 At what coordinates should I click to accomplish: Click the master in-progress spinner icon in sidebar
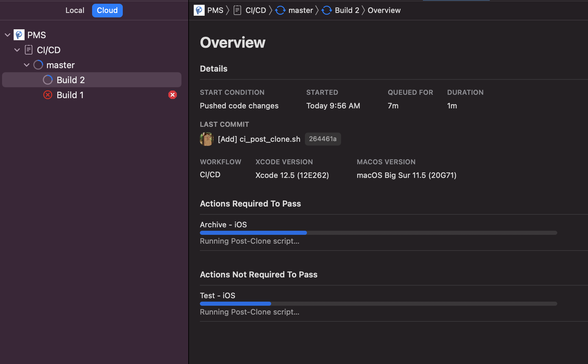38,65
